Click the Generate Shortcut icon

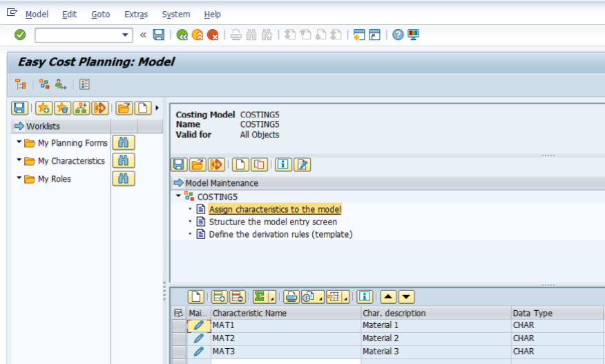coord(374,35)
